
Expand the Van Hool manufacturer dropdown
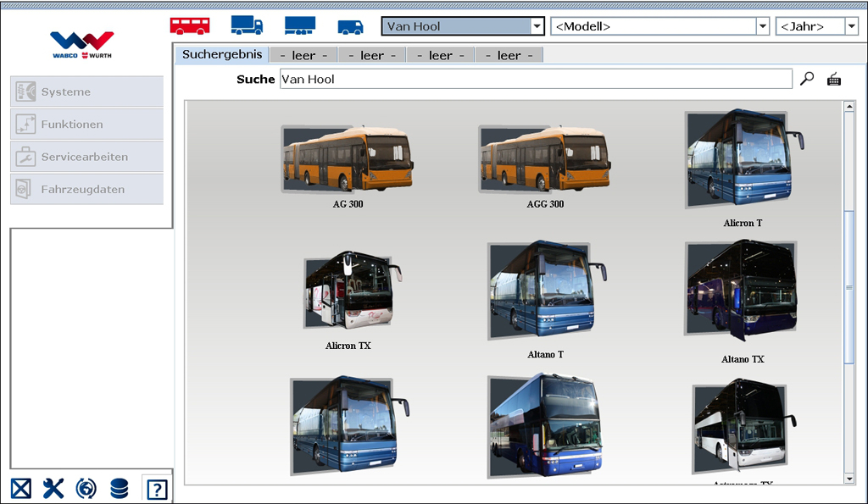click(x=536, y=26)
